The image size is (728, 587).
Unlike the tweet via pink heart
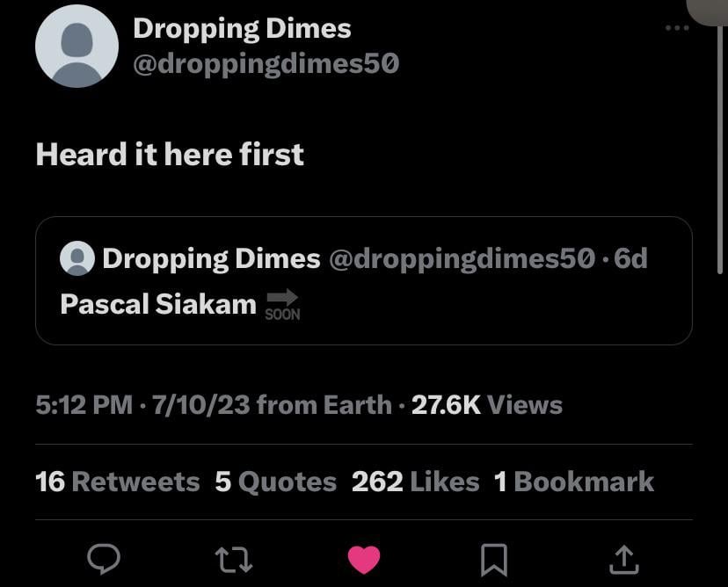coord(364,558)
